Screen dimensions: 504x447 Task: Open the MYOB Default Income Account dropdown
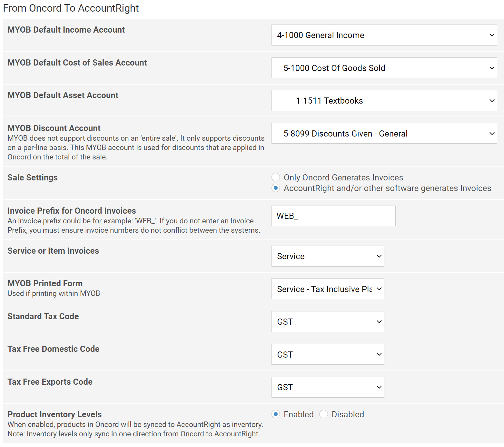pos(384,35)
